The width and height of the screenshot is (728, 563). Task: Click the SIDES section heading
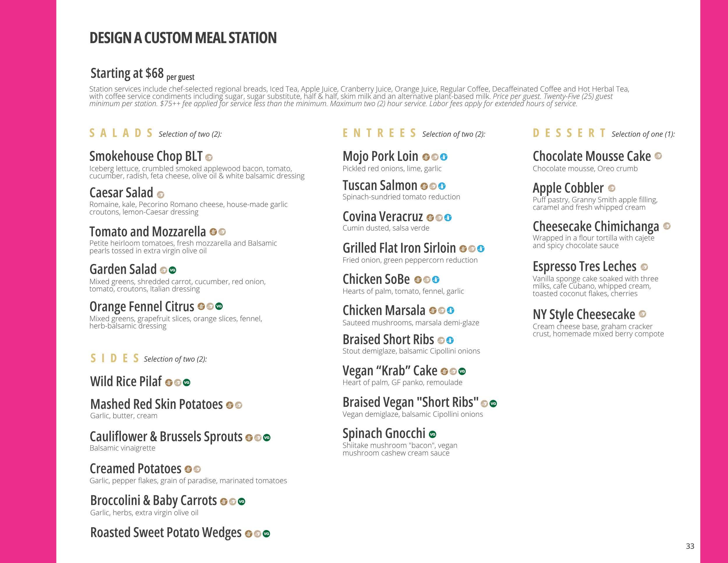click(x=115, y=358)
